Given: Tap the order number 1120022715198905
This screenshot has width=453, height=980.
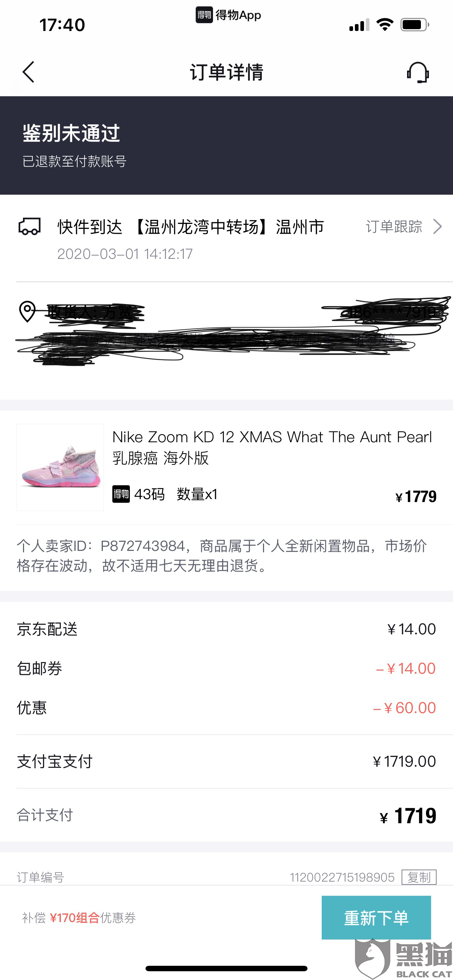Looking at the screenshot, I should click(342, 877).
